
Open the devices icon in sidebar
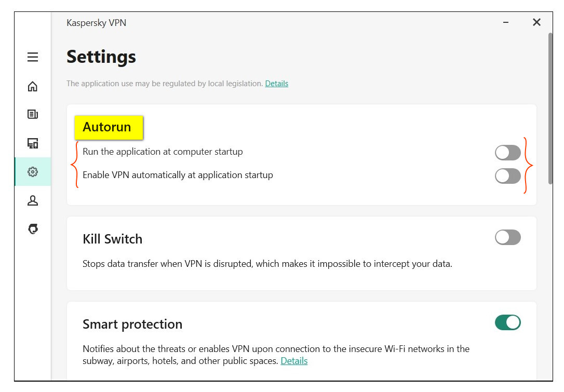click(x=33, y=143)
